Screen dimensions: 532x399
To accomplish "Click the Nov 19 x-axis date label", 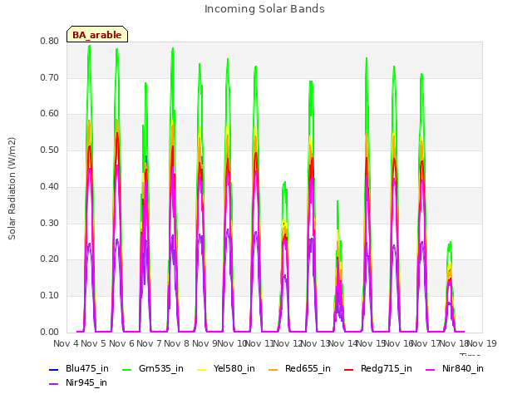I will [482, 343].
